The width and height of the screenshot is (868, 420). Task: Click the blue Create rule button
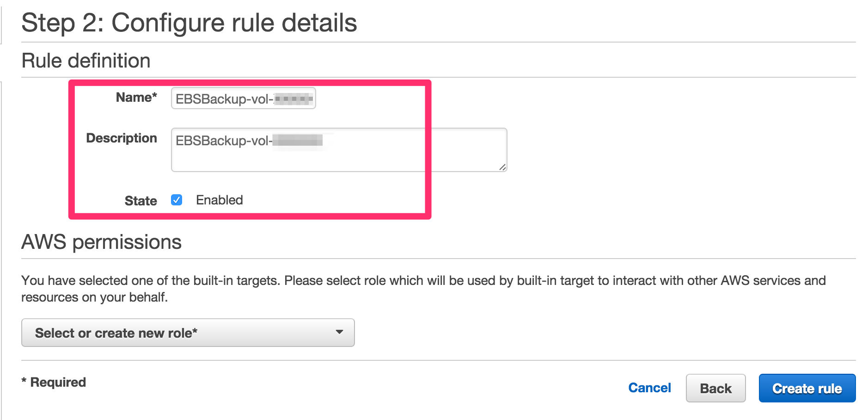(807, 388)
